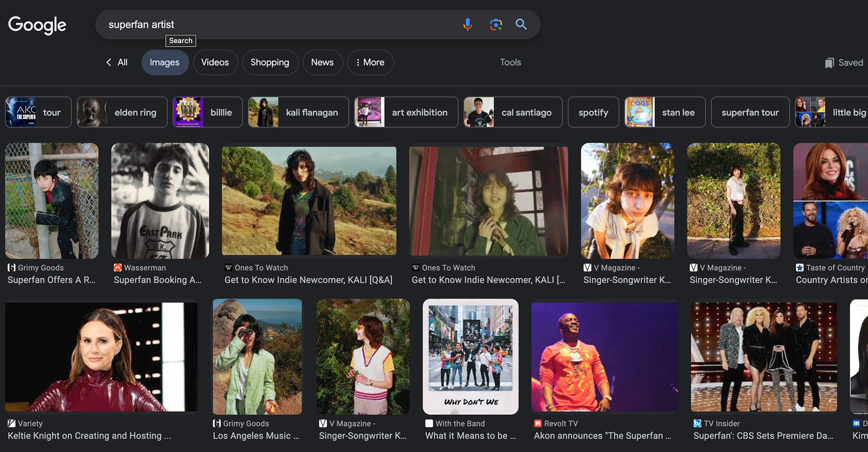The width and height of the screenshot is (868, 452).
Task: Open 'Los Angeles Music' Grimy Goods link
Action: pos(256,436)
